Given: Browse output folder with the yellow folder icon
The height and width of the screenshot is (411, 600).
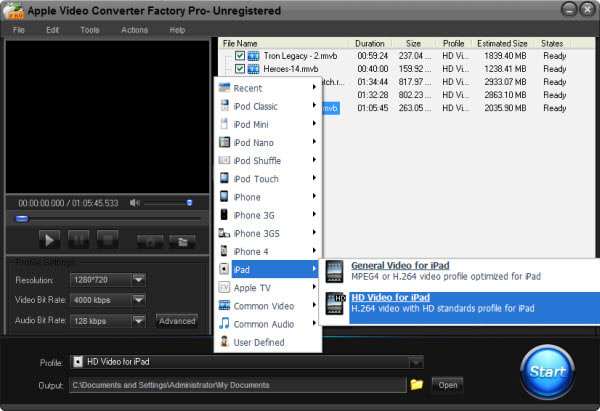Looking at the screenshot, I should pos(417,384).
